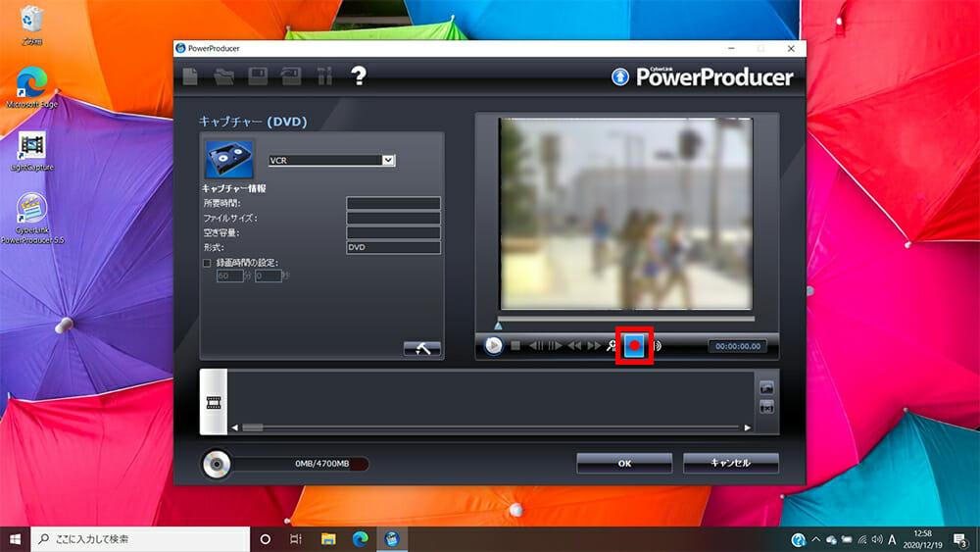
Task: Click the ファイルサイズ file size field
Action: pos(393,219)
